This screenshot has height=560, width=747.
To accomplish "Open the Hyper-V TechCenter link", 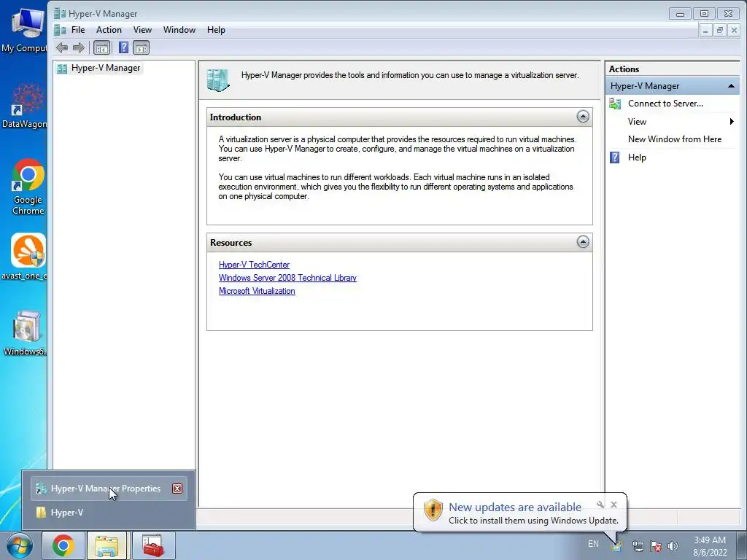I will pyautogui.click(x=254, y=265).
